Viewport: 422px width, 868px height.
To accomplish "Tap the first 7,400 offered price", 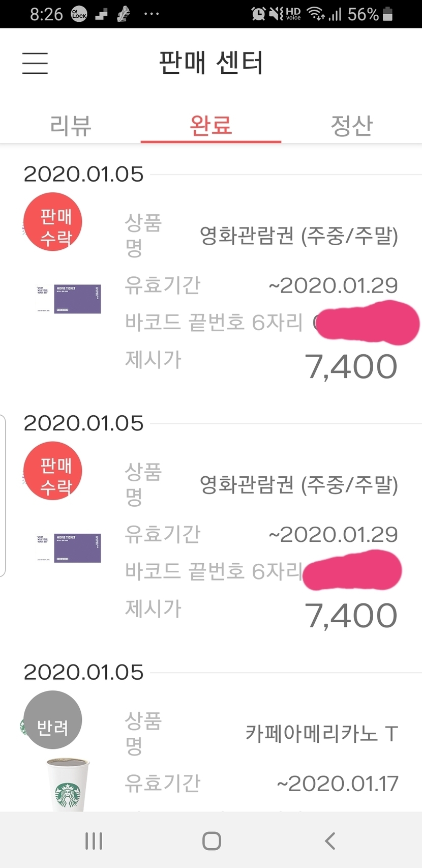I will pos(350,367).
